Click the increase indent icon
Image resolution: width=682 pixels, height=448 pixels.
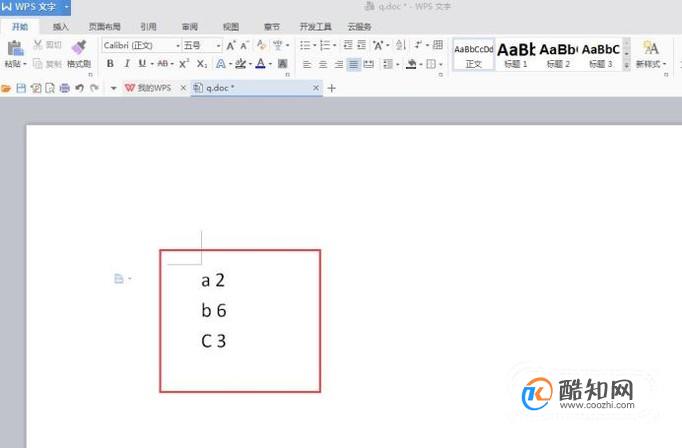click(x=361, y=45)
